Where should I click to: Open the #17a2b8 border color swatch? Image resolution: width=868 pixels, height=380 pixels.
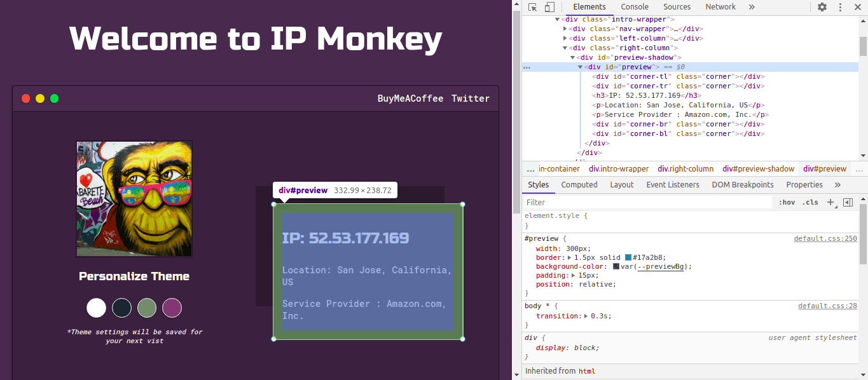(x=628, y=257)
